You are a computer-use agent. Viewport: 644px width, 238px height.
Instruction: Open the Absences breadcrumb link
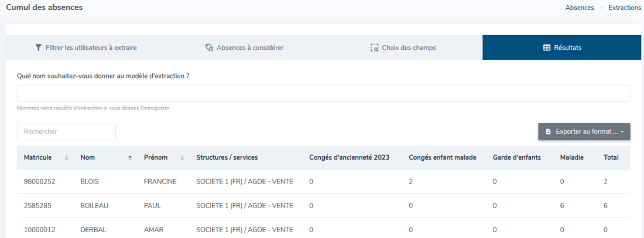click(580, 8)
